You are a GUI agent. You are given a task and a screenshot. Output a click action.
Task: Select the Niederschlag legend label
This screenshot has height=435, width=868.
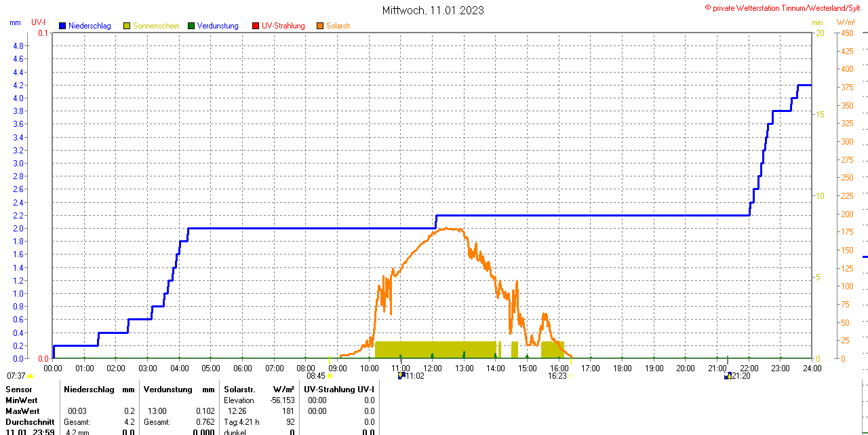[91, 26]
